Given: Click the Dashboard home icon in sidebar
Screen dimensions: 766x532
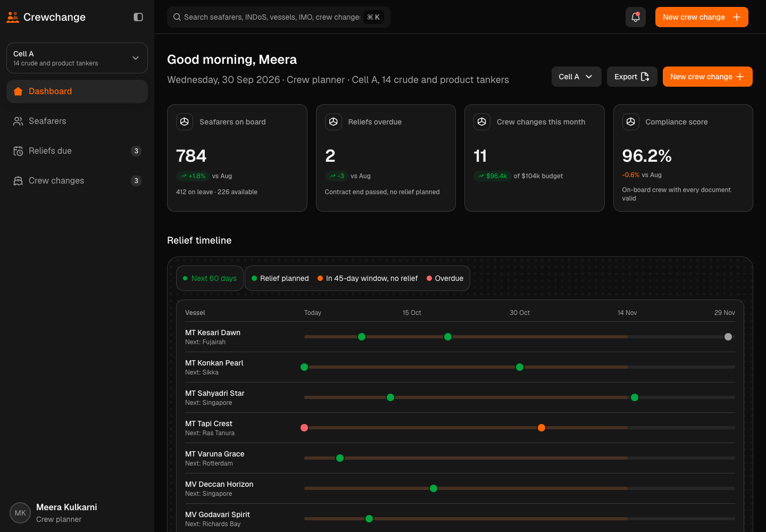Looking at the screenshot, I should click(x=18, y=92).
